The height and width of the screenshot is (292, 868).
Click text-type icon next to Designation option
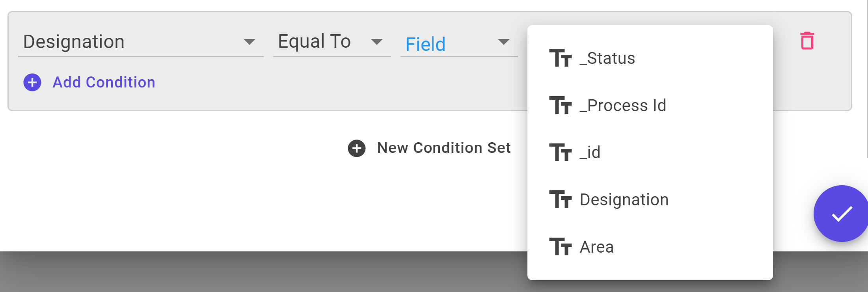pyautogui.click(x=560, y=199)
